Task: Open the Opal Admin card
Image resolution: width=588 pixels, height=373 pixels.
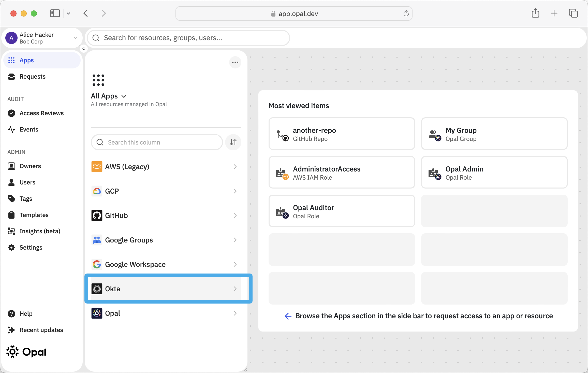Action: coord(494,172)
